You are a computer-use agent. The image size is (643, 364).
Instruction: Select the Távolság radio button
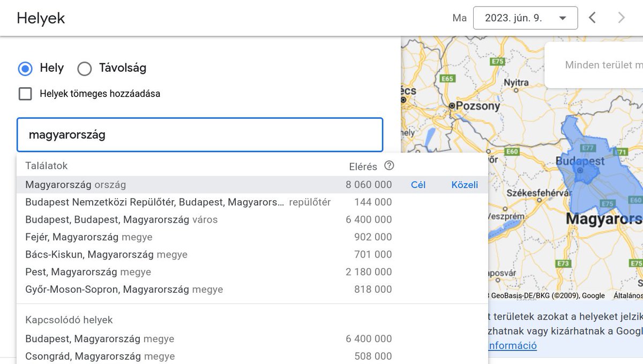(85, 69)
